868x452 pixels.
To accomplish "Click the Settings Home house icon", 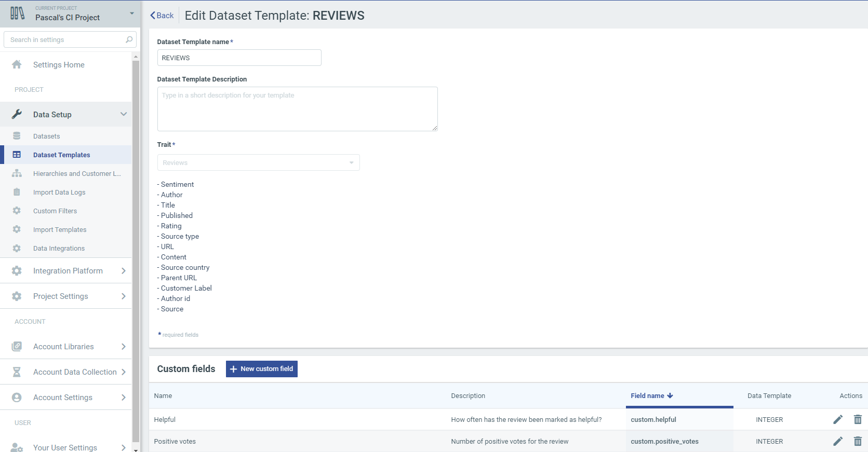I will pyautogui.click(x=17, y=64).
